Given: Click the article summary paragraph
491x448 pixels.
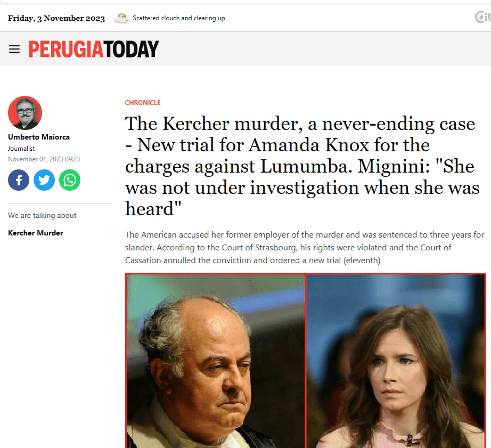Looking at the screenshot, I should [305, 248].
